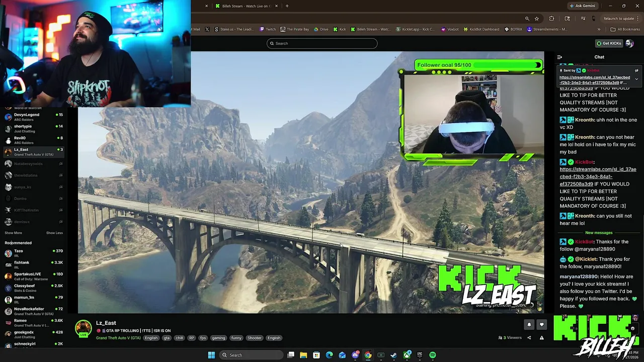Open recommended channel Classybeef

click(x=34, y=288)
